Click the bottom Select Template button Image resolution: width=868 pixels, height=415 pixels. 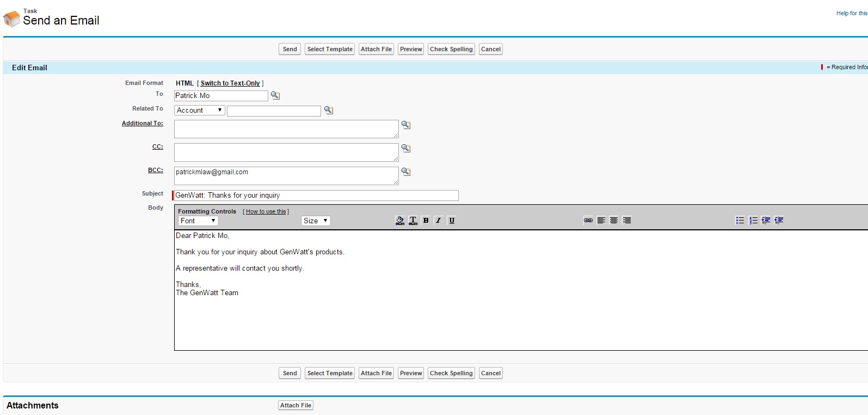[330, 373]
